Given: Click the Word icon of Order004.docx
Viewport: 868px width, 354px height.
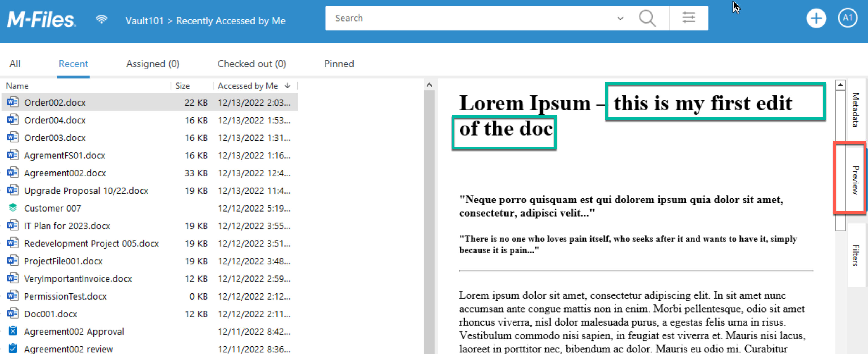Looking at the screenshot, I should (13, 120).
